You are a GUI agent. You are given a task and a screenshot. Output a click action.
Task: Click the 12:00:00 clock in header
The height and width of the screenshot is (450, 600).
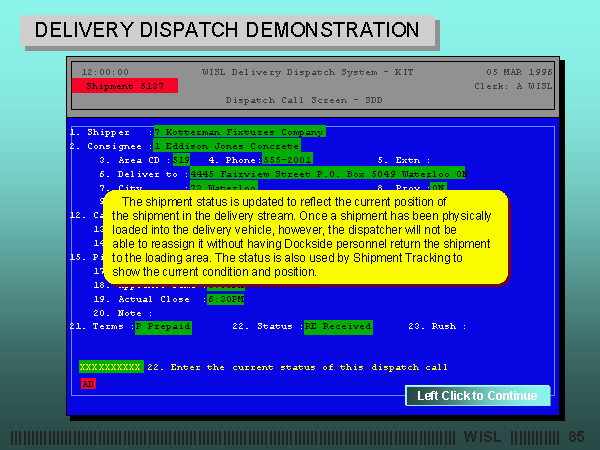click(x=104, y=72)
